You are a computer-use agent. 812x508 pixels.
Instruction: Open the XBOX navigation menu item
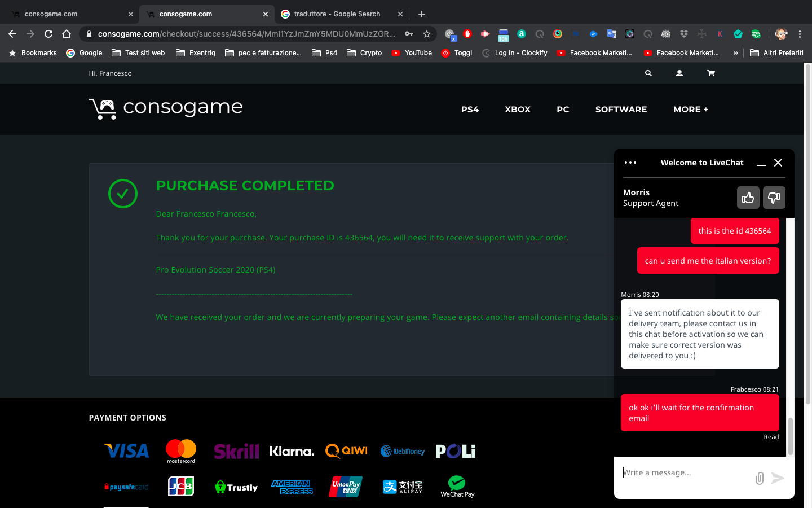(x=517, y=110)
